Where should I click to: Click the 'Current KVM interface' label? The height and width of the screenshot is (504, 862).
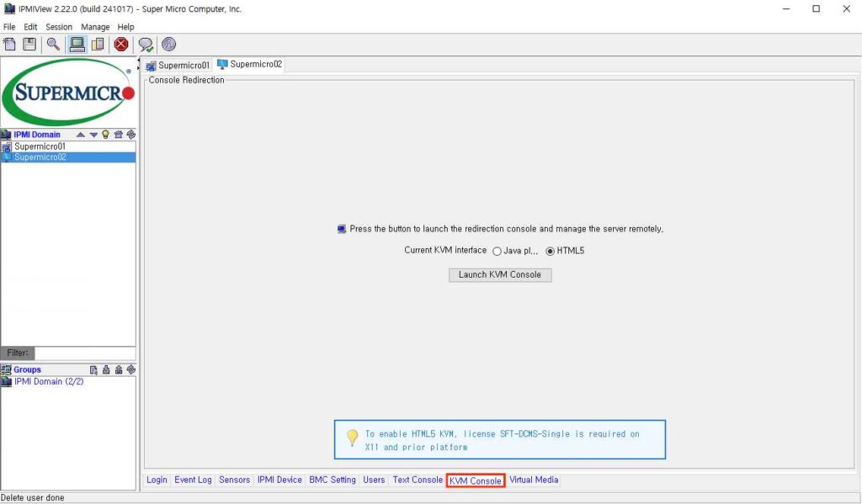445,250
